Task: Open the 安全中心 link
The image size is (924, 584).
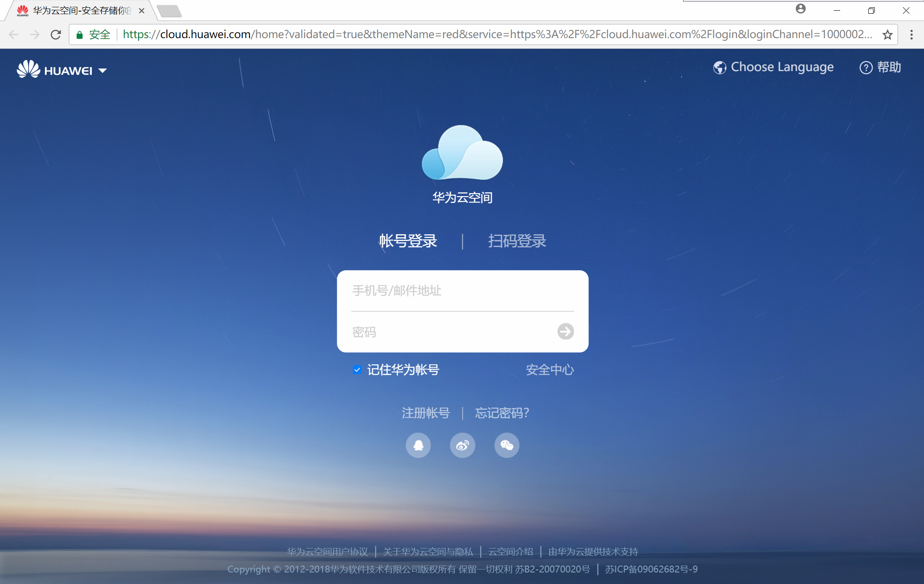Action: (550, 369)
